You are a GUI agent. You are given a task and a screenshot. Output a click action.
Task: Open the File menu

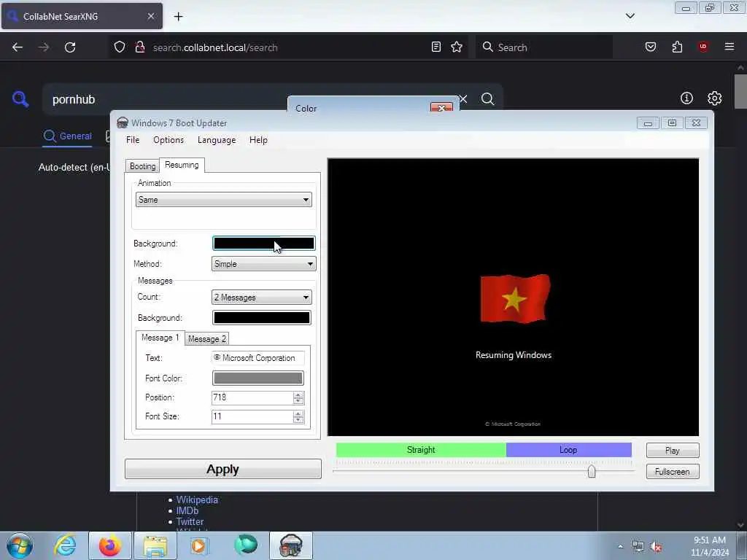(x=133, y=140)
